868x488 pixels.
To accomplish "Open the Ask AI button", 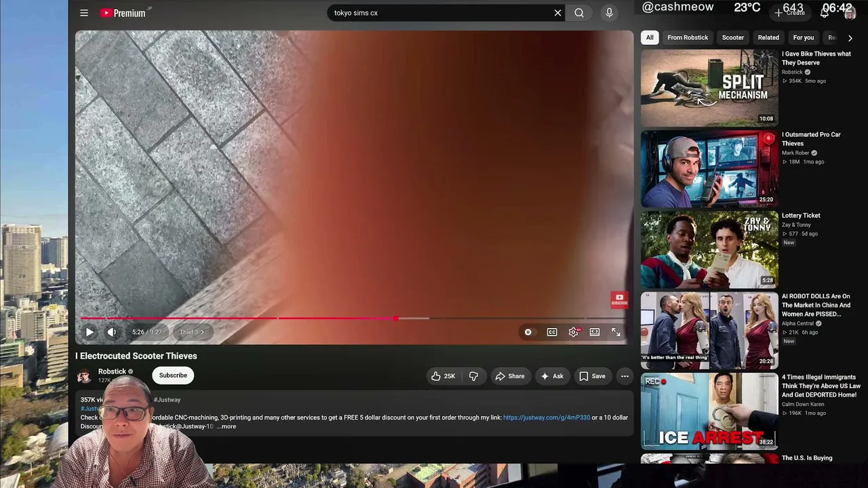I will 552,376.
